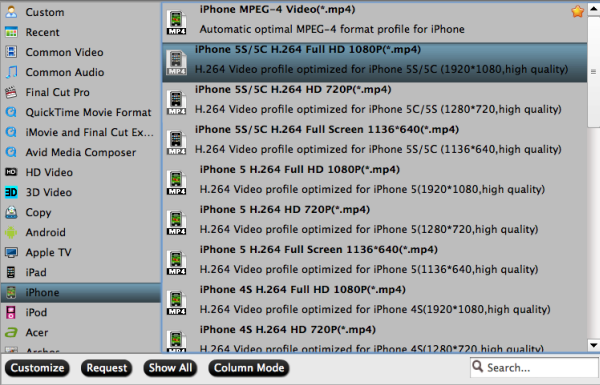Focus the Search field
Screen dimensions: 600x385
(x=534, y=367)
